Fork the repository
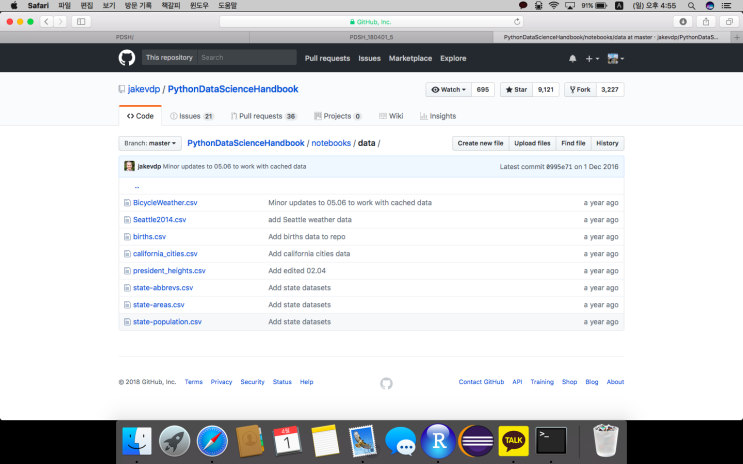The height and width of the screenshot is (464, 743). coord(580,90)
